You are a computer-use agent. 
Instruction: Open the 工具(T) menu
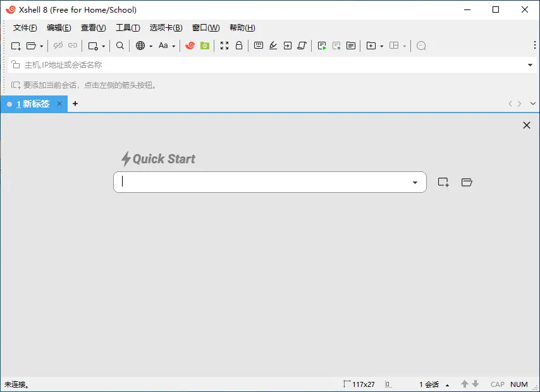[x=127, y=28]
